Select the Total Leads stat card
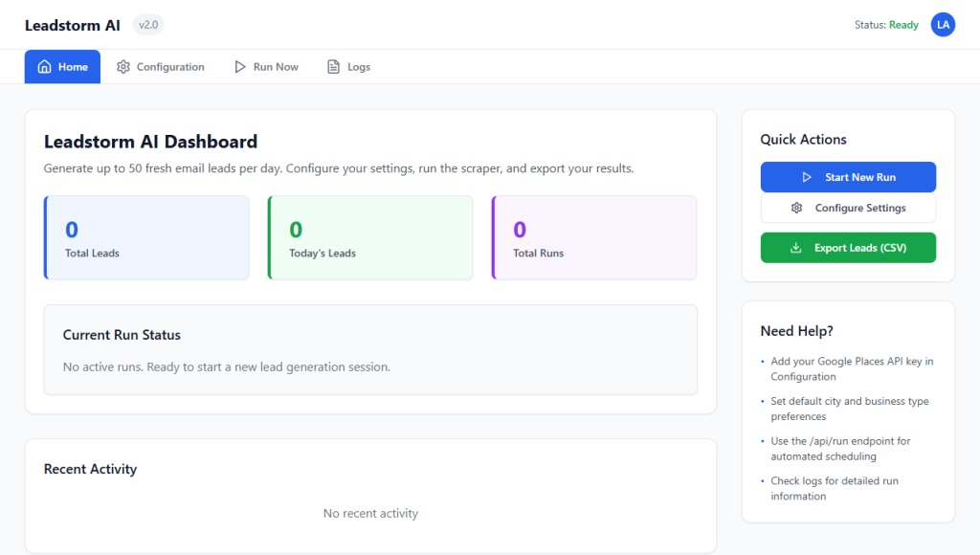The height and width of the screenshot is (555, 980). (146, 238)
